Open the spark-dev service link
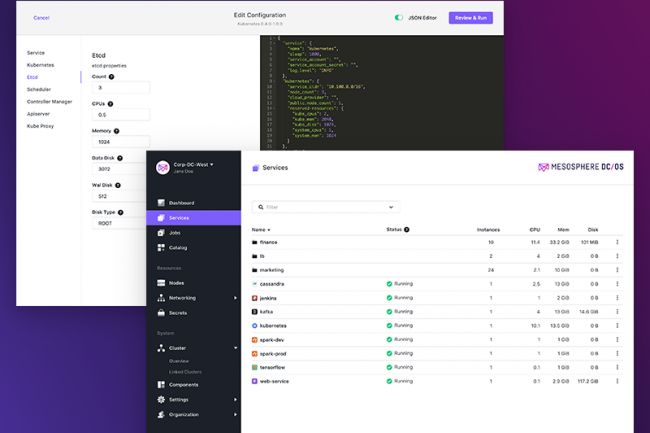Image resolution: width=650 pixels, height=433 pixels. (x=272, y=340)
